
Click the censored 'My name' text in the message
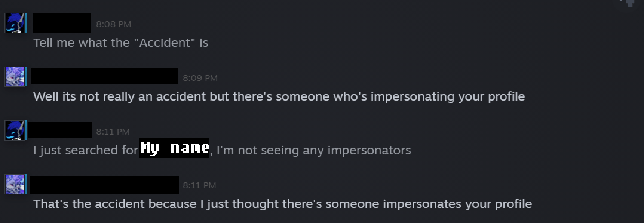point(174,148)
